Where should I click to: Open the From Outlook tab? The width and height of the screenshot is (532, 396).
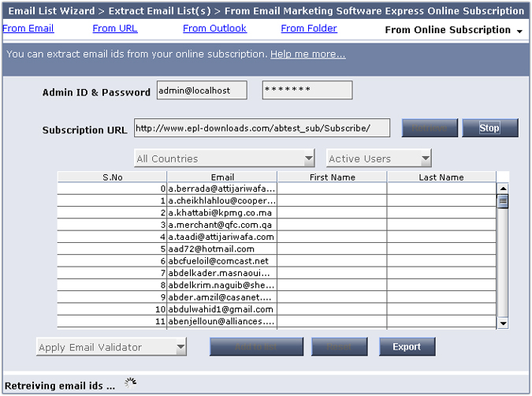pyautogui.click(x=214, y=28)
